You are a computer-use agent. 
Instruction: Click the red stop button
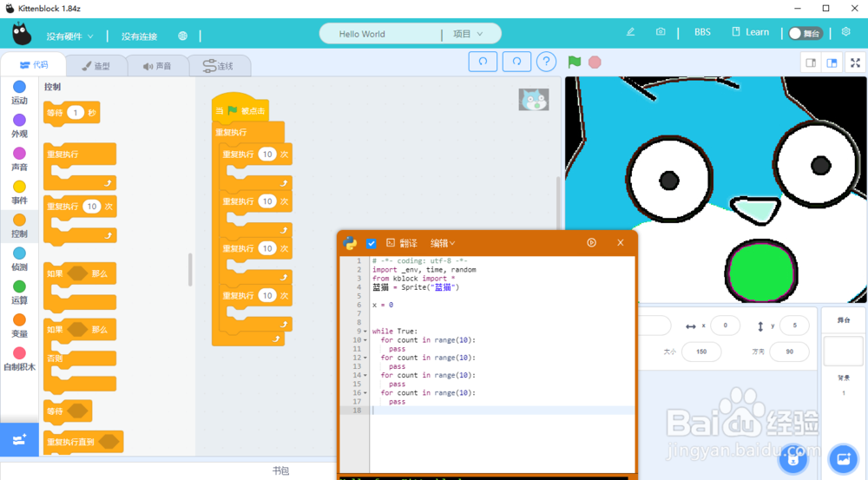click(595, 62)
